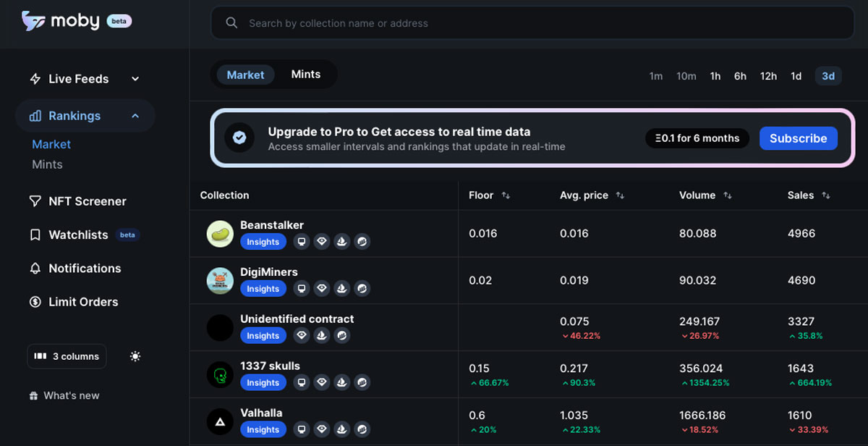Click the last marketplace icon for 1337 skulls

[362, 382]
